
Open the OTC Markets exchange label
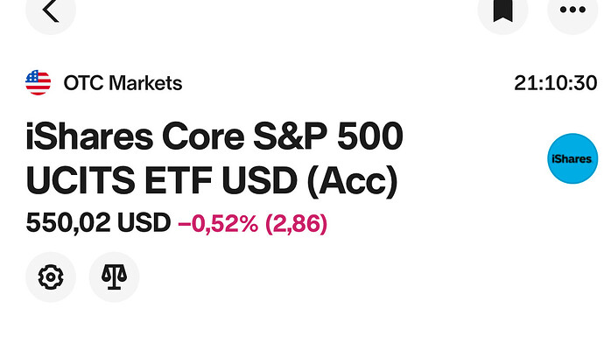pos(123,84)
